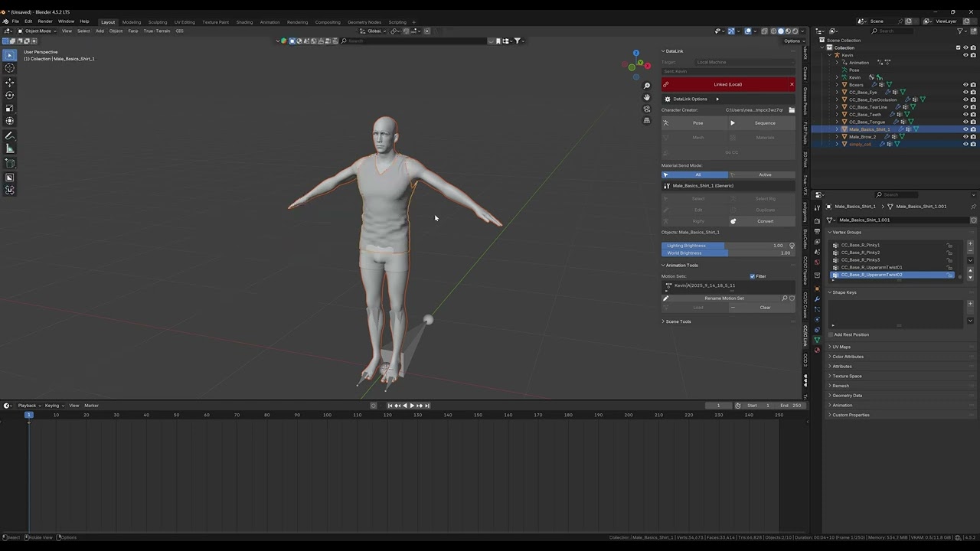This screenshot has width=980, height=551.
Task: Select the Move tool in the viewport toolbar
Action: click(10, 82)
